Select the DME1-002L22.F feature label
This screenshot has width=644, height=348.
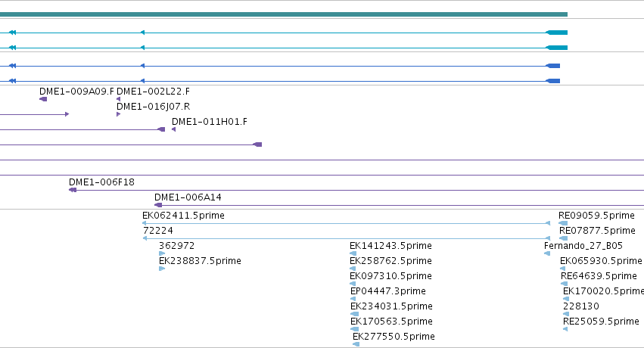coord(153,91)
